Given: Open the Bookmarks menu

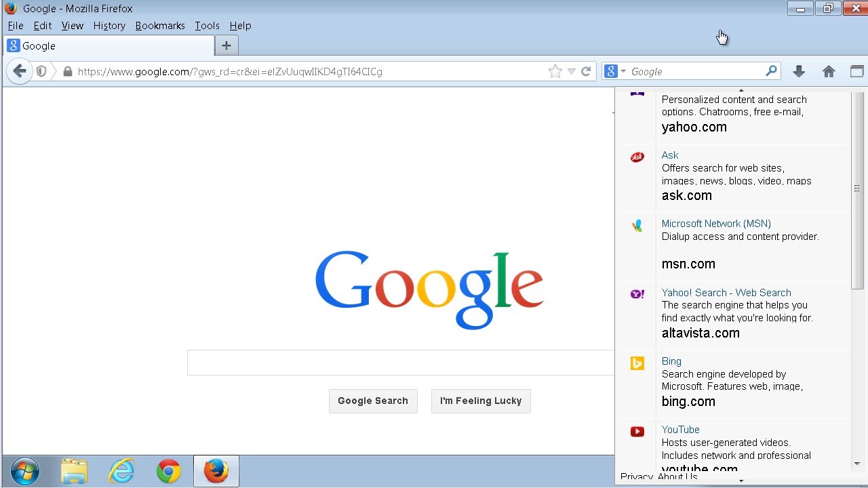Looking at the screenshot, I should point(160,26).
